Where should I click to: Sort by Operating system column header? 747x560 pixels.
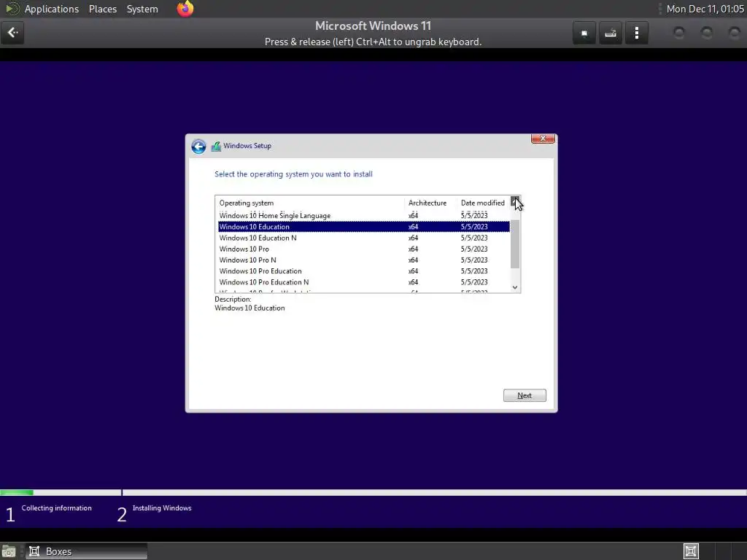tap(309, 203)
